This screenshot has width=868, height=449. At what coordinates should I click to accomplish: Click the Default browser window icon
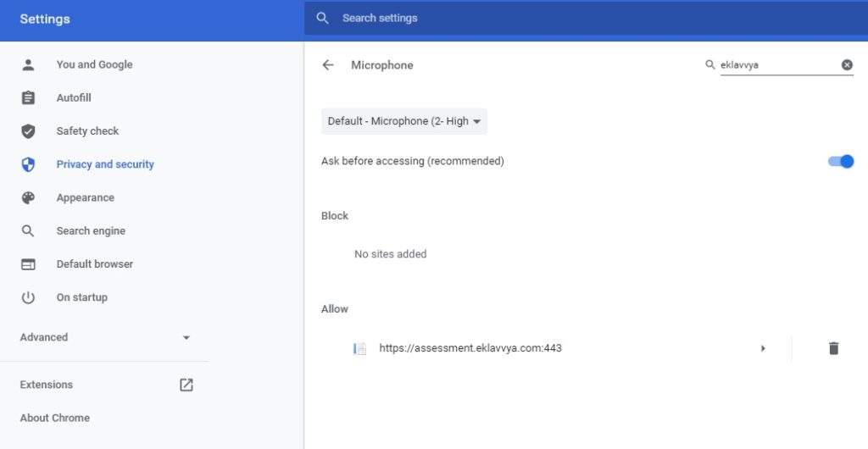pos(28,264)
